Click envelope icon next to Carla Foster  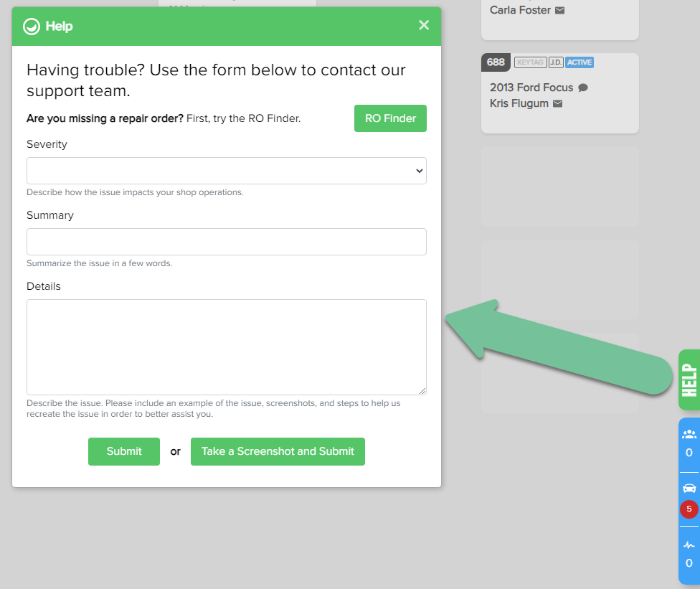point(560,10)
